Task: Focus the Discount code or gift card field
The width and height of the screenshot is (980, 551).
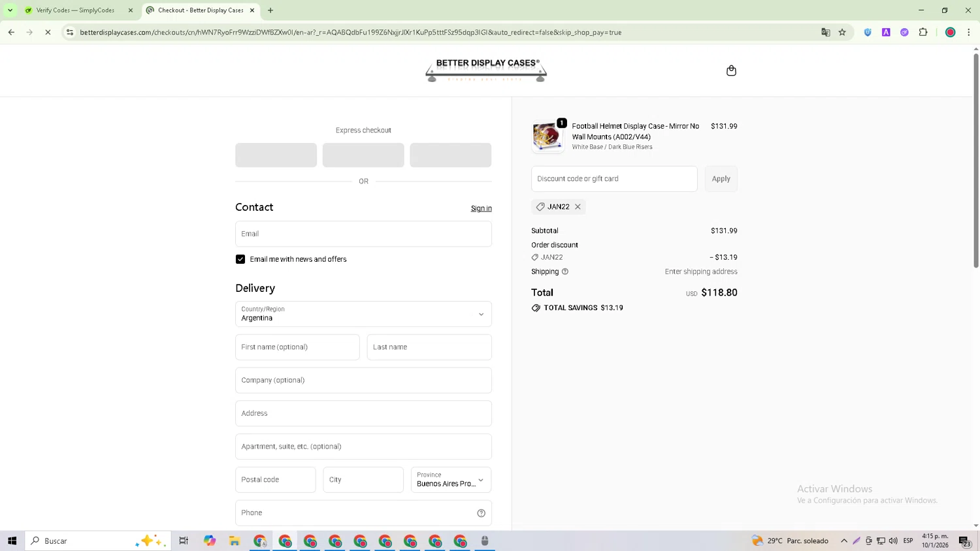Action: tap(614, 179)
